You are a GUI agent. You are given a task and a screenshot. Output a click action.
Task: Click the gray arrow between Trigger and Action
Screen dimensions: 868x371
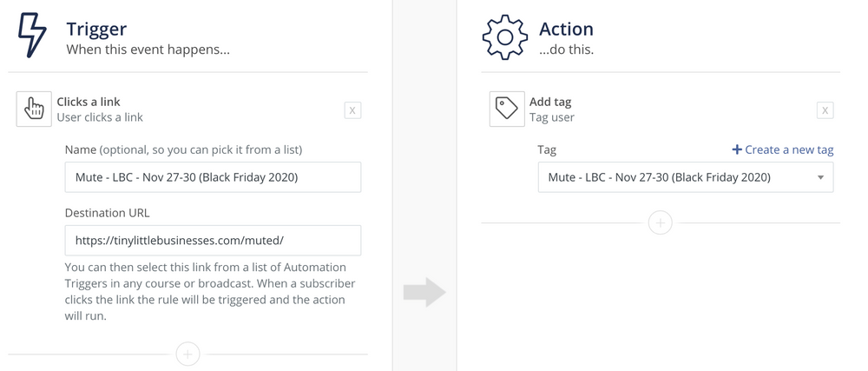click(424, 292)
